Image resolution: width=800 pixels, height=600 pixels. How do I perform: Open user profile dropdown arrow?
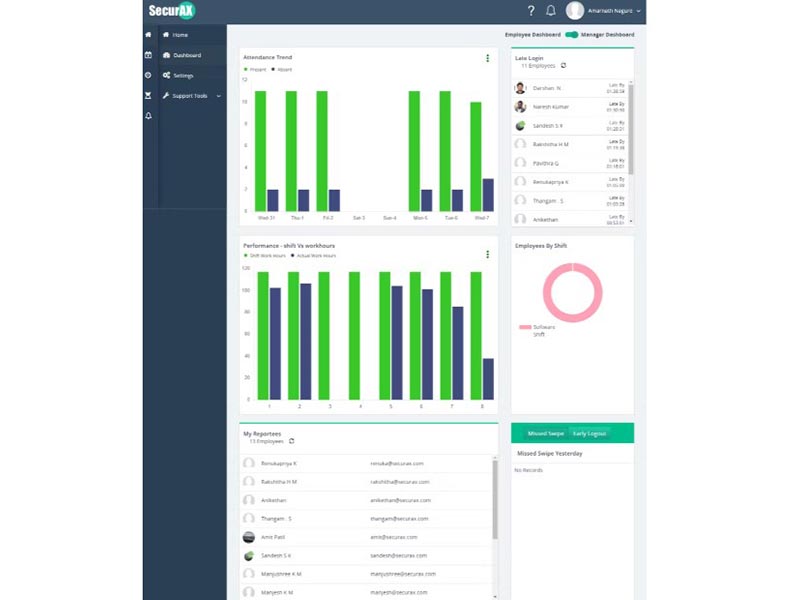(638, 11)
